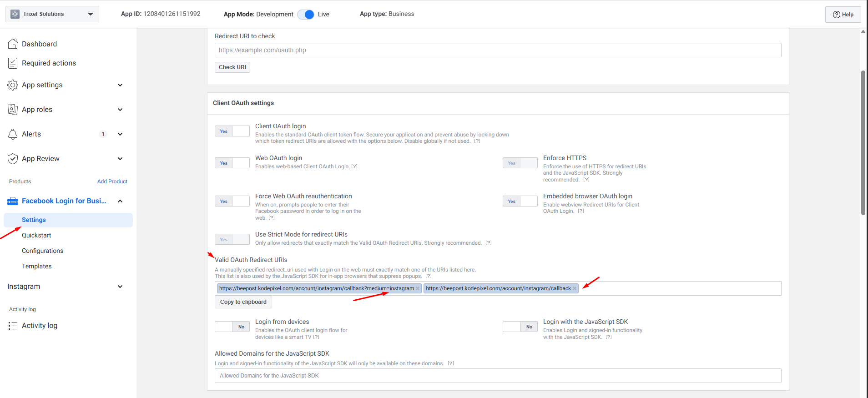Click the Activity log list icon

13,326
